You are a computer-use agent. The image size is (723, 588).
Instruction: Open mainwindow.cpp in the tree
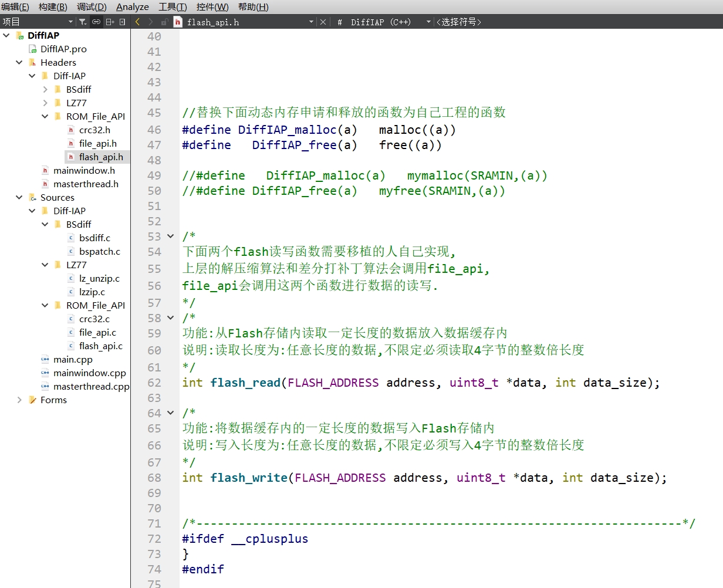click(90, 373)
